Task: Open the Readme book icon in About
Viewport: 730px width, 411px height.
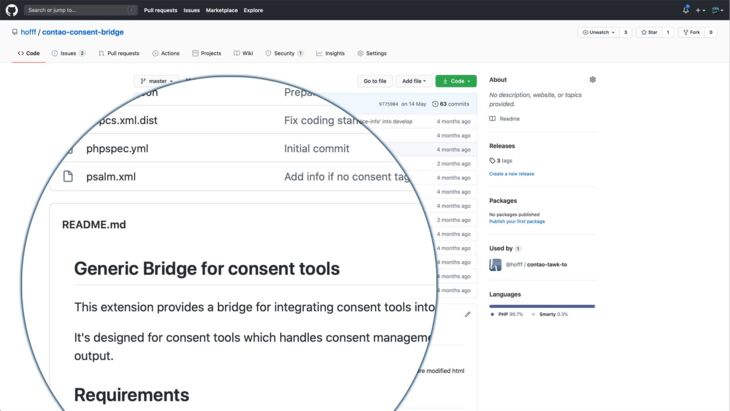Action: pyautogui.click(x=493, y=118)
